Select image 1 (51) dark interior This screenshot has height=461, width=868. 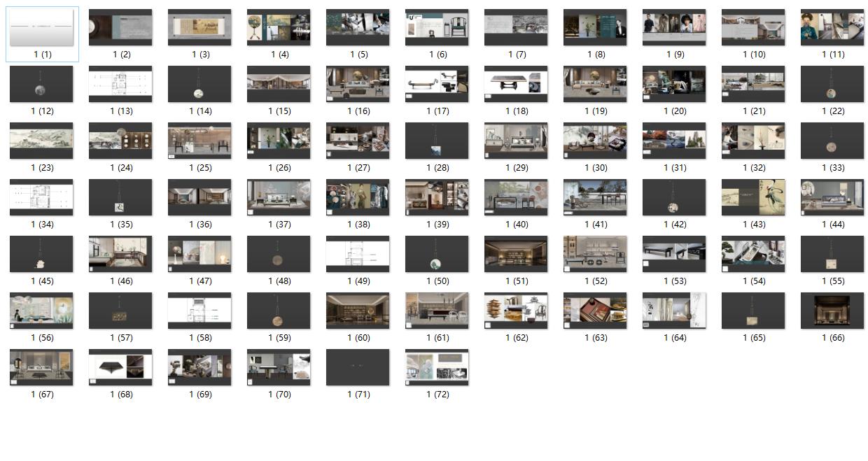[516, 254]
